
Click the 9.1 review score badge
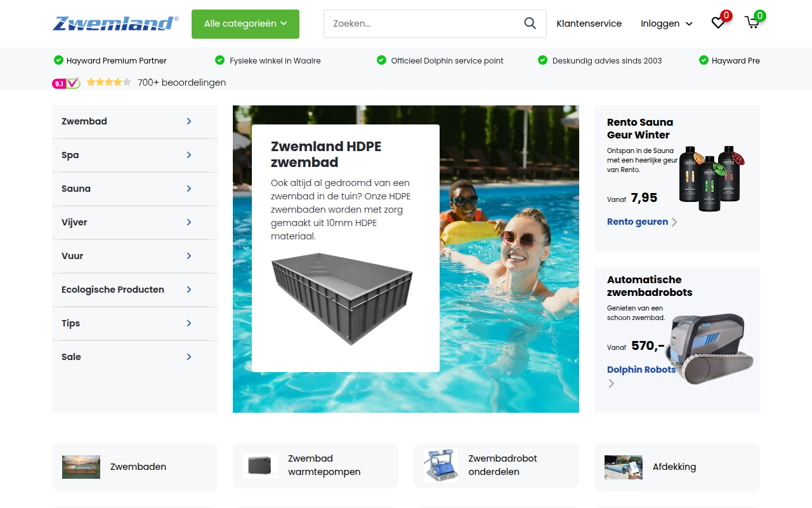coord(66,83)
